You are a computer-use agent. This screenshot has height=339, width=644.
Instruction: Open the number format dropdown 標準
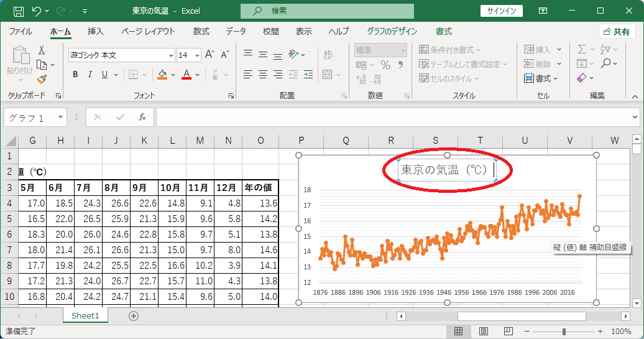(403, 50)
